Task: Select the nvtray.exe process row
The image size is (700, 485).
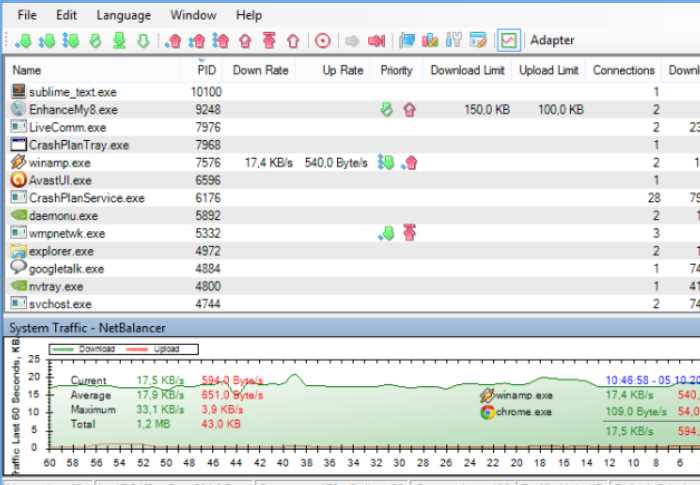Action: 352,286
